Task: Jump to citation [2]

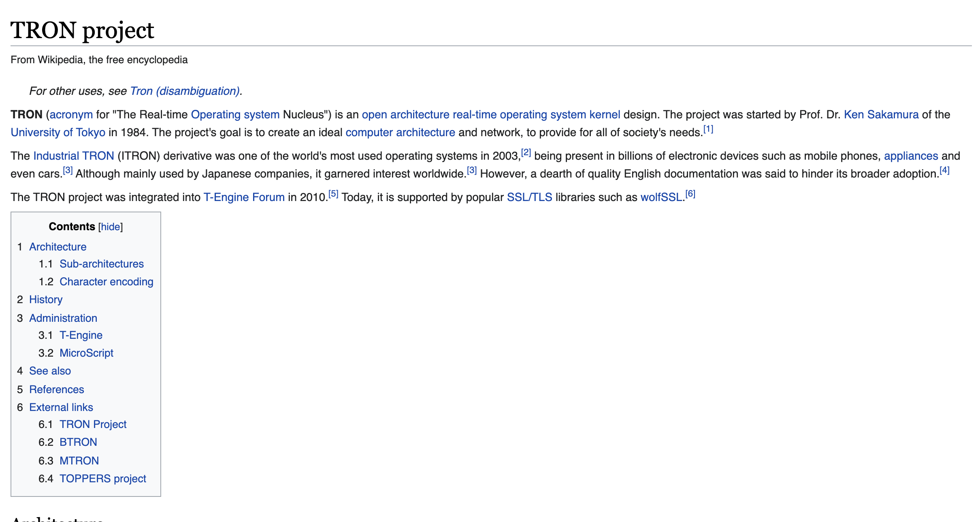Action: coord(526,153)
